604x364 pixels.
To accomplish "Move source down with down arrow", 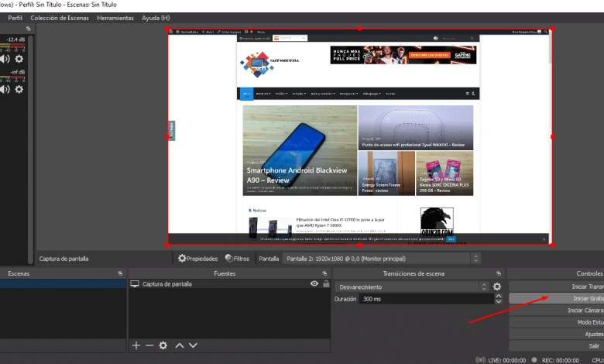I will [x=193, y=345].
